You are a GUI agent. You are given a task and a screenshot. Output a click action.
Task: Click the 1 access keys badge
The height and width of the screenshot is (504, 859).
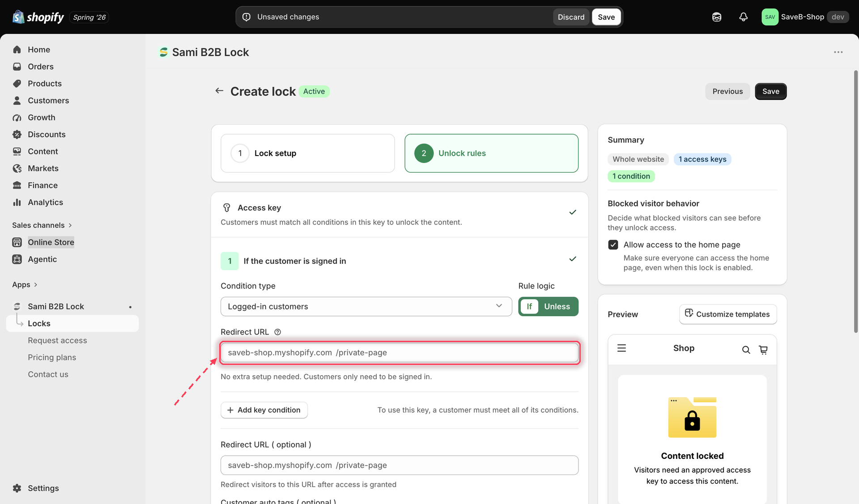tap(702, 159)
